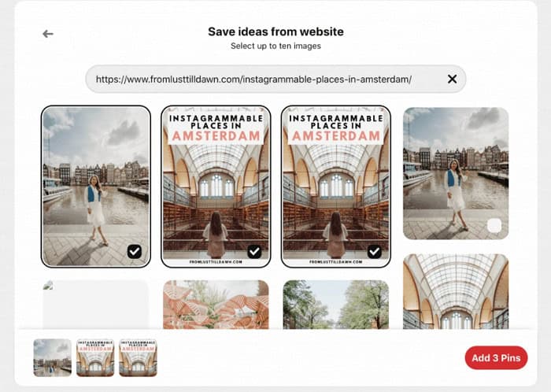Screen dimensions: 551x392
Task: Uncheck the selected canal woman photo
Action: pos(135,252)
